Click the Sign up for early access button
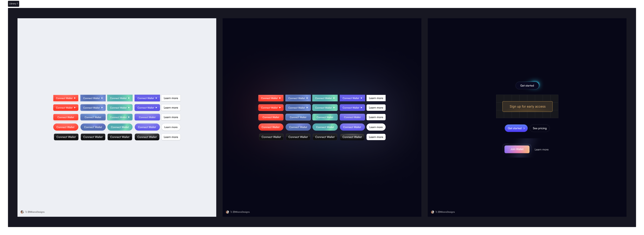This screenshot has width=644, height=235. (x=528, y=106)
